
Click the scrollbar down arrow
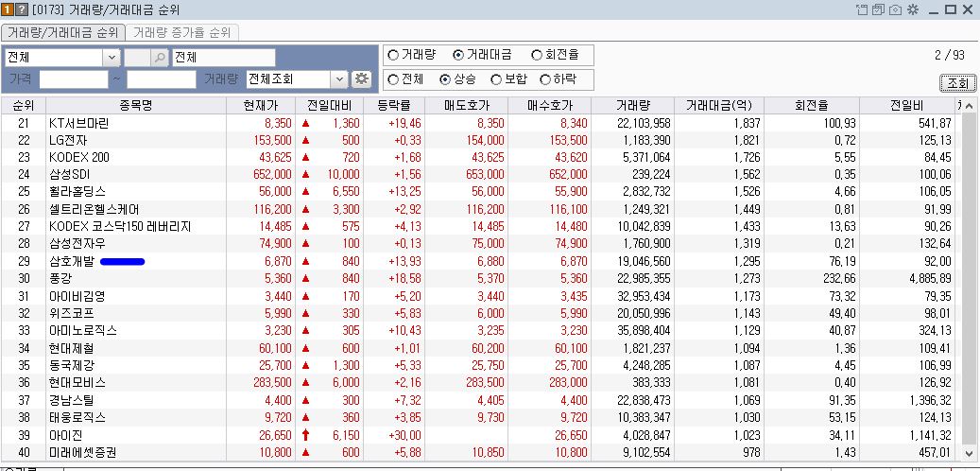pyautogui.click(x=970, y=453)
